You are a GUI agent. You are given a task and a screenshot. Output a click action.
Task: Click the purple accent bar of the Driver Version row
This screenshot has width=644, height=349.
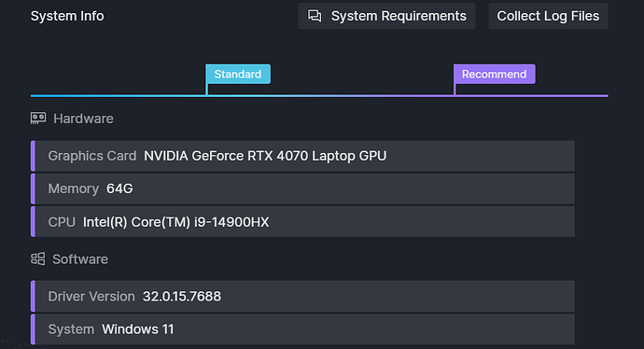click(33, 296)
